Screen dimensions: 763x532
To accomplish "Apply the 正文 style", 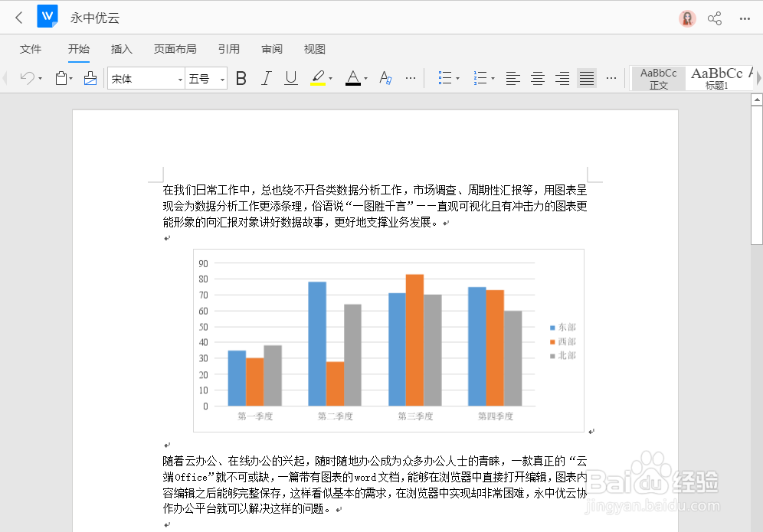I will 658,79.
